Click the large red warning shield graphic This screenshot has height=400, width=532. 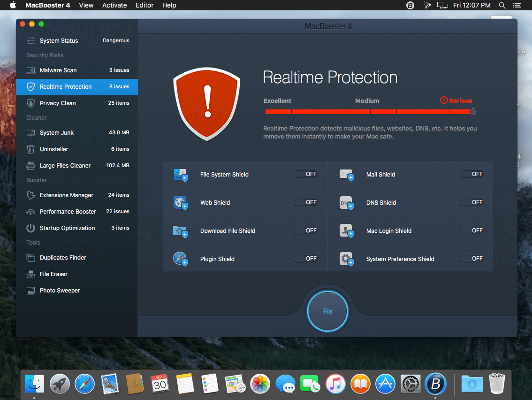tap(206, 104)
